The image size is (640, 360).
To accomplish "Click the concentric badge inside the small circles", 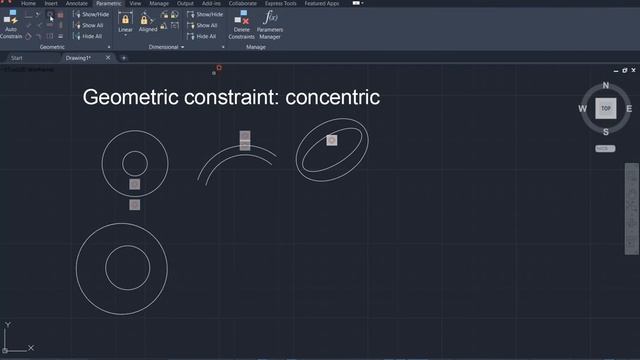I will click(135, 184).
